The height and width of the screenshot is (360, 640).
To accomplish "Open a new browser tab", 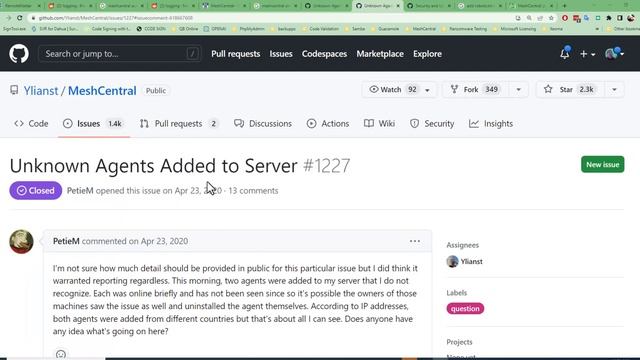I will click(x=565, y=6).
